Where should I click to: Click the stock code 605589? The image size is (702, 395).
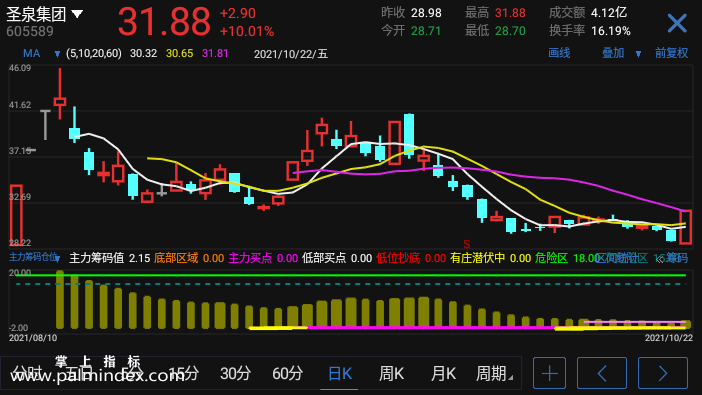(30, 31)
